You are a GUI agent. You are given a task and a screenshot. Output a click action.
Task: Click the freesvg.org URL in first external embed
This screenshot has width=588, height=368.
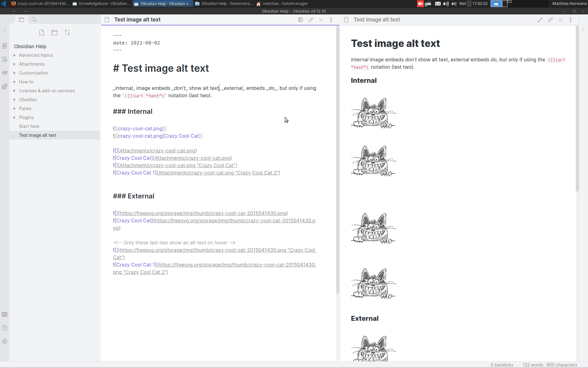click(203, 213)
